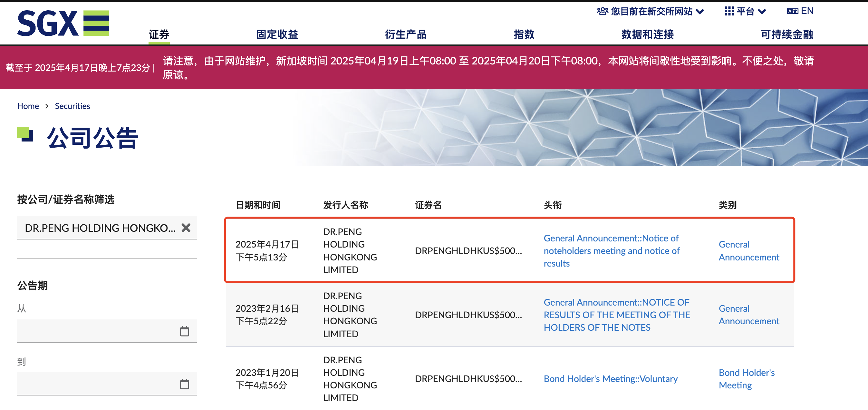Open the Notice of noteholders meeting announcement
The width and height of the screenshot is (868, 410).
pyautogui.click(x=611, y=251)
